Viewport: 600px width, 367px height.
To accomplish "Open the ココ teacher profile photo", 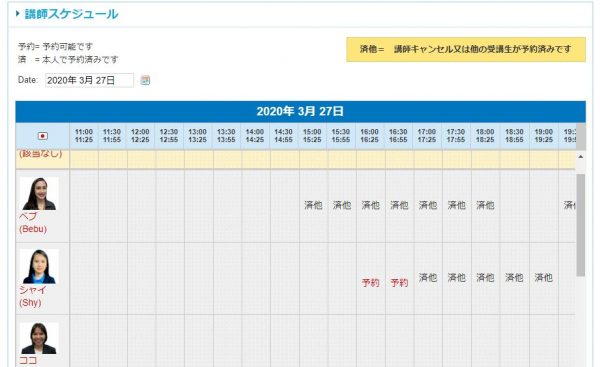I will [39, 338].
